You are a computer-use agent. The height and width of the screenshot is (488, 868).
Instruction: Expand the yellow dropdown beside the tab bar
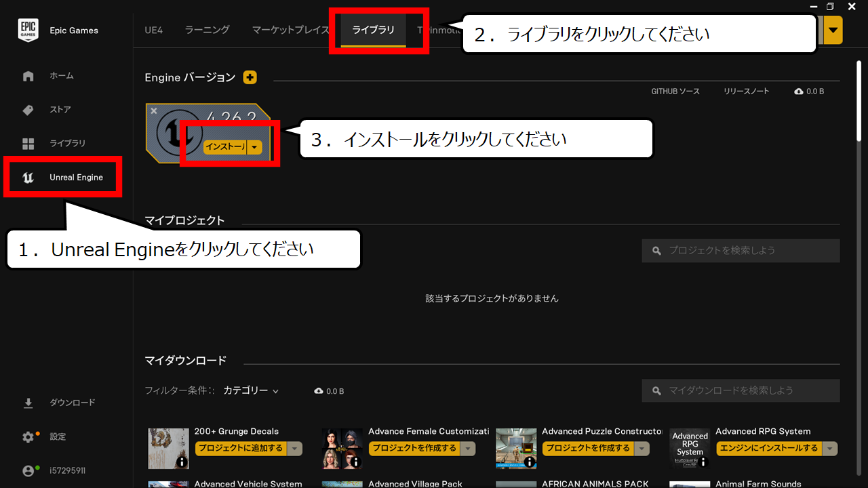(832, 30)
